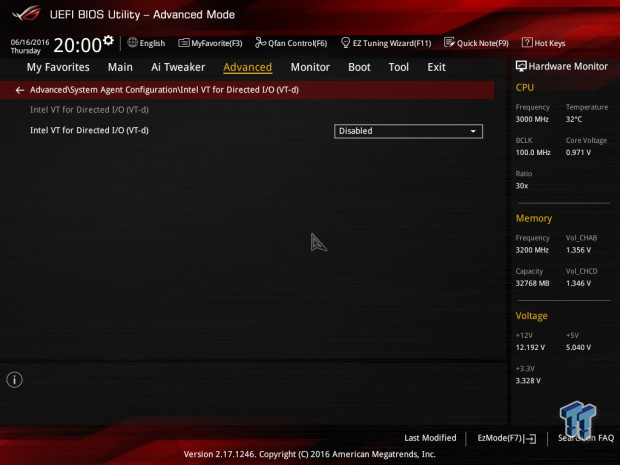Click greyed Intel VT-d heading
This screenshot has width=620, height=465.
point(89,110)
